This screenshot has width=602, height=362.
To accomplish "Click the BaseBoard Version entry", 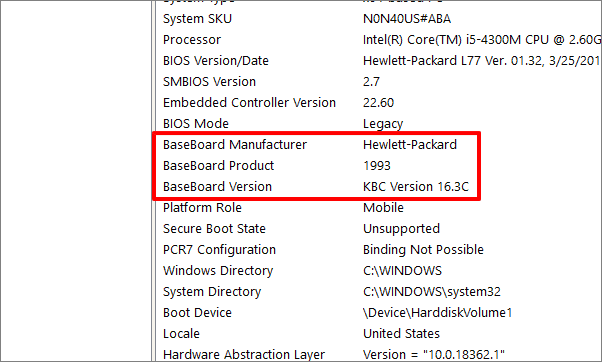I will point(379,187).
